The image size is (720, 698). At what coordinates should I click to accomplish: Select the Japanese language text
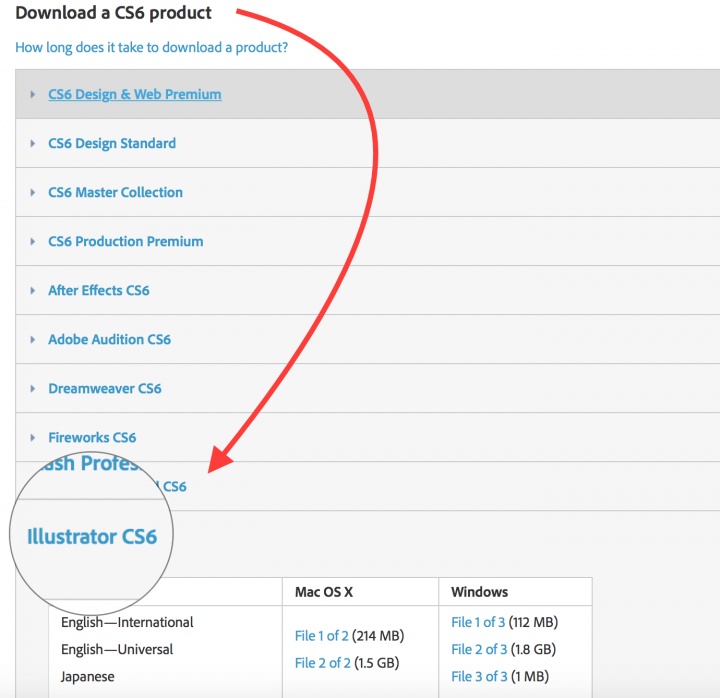87,676
